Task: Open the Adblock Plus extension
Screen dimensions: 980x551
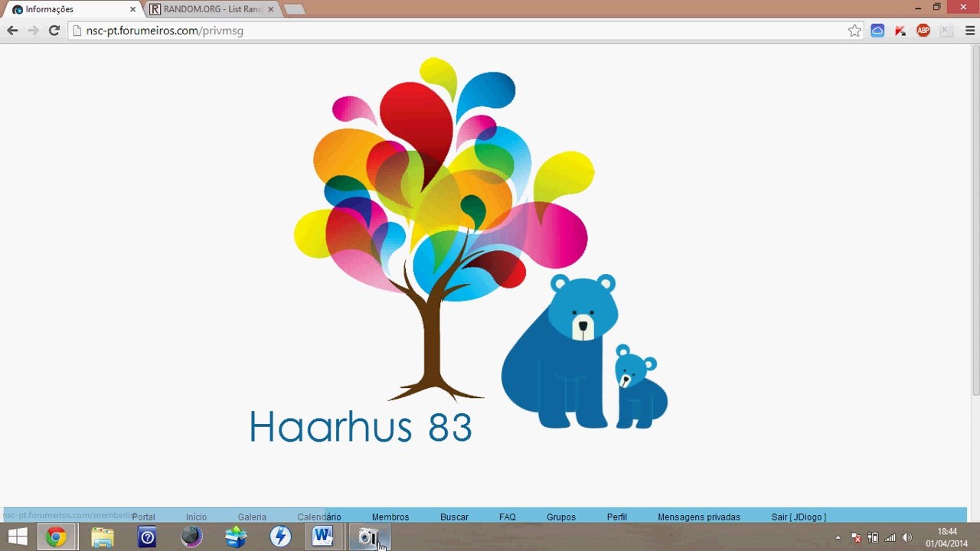Action: [x=923, y=31]
